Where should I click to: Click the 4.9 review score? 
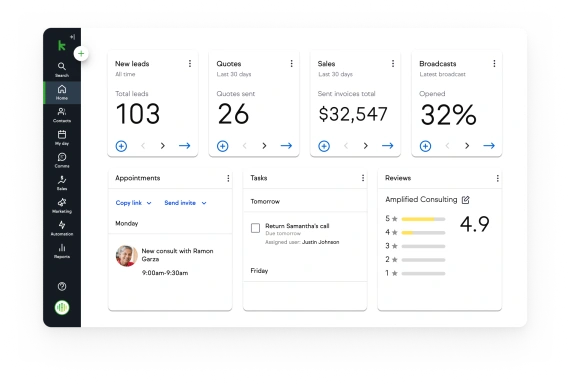475,224
